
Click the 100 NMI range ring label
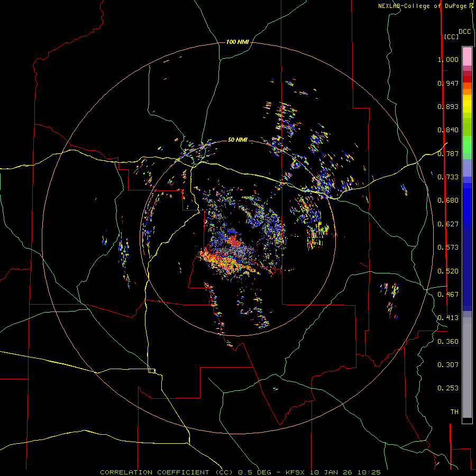point(237,42)
